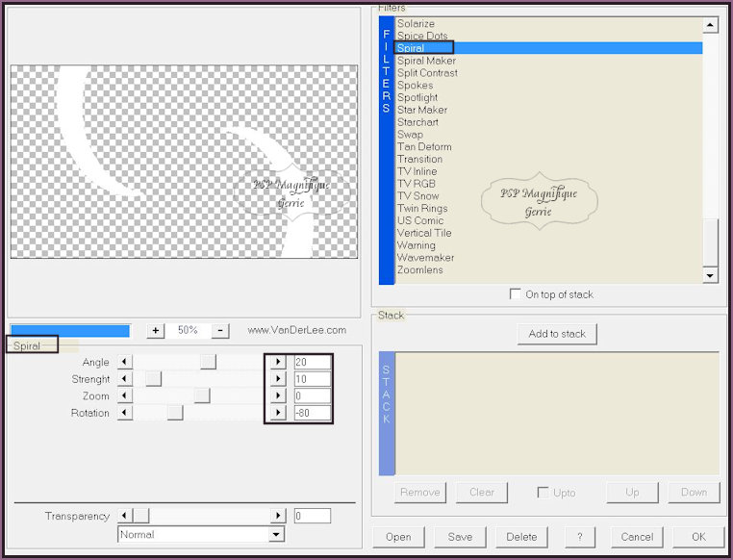Click the Zoom slider thumb

[x=202, y=395]
